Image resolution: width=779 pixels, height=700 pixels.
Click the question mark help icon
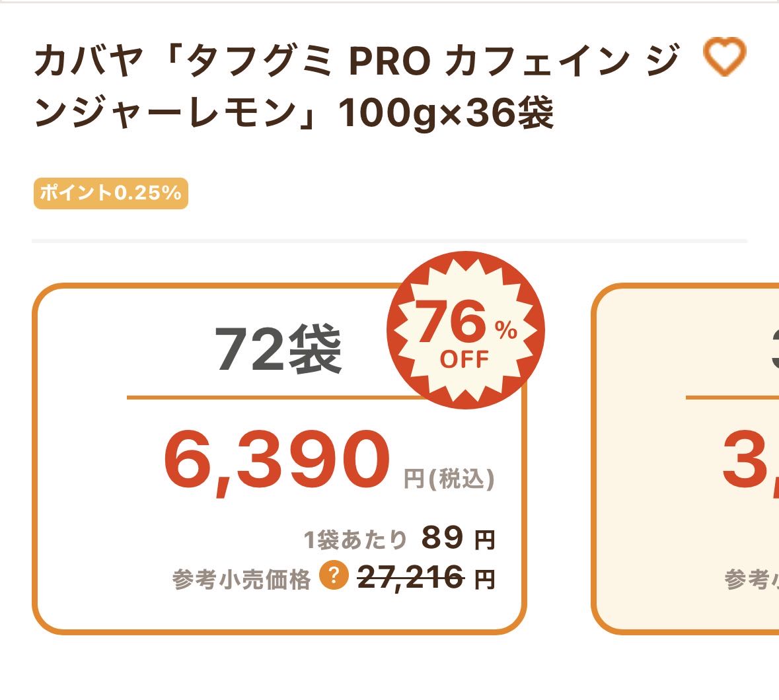point(334,577)
